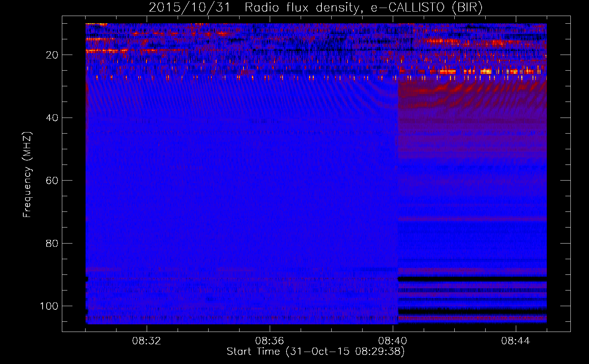
Task: Click the 40 frequency tick label
Action: [x=52, y=118]
